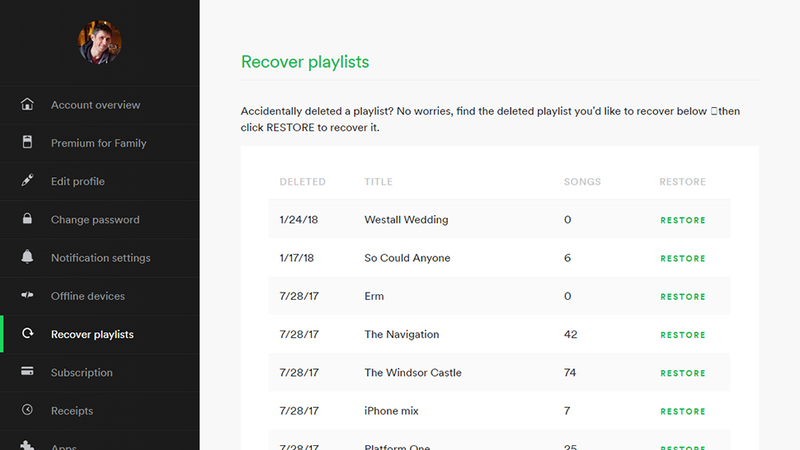
Task: Click the home icon beside Account overview
Action: coord(27,104)
